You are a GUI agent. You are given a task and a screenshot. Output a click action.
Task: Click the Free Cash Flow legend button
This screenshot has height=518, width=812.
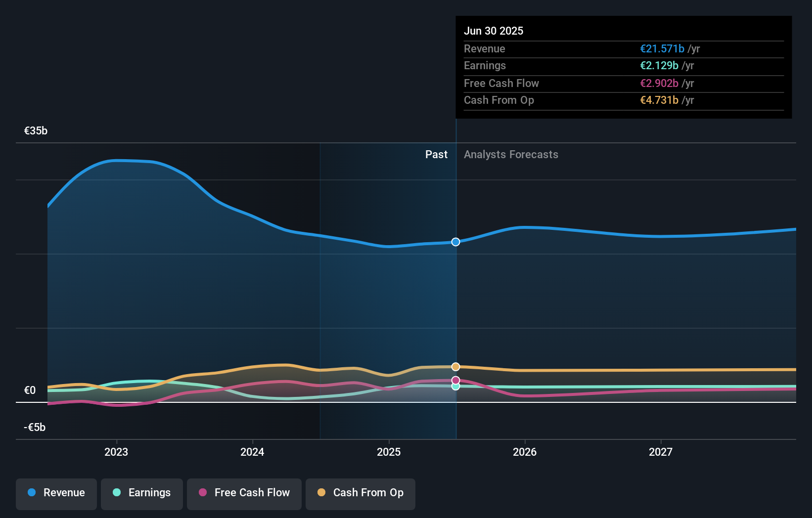pyautogui.click(x=244, y=492)
